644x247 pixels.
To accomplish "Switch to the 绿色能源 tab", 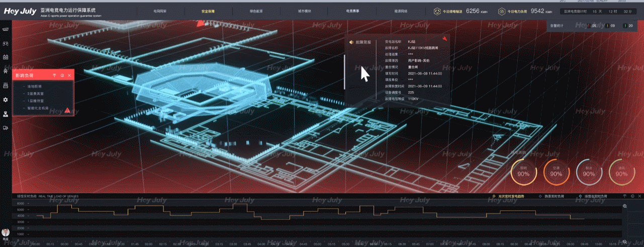I will [x=256, y=11].
